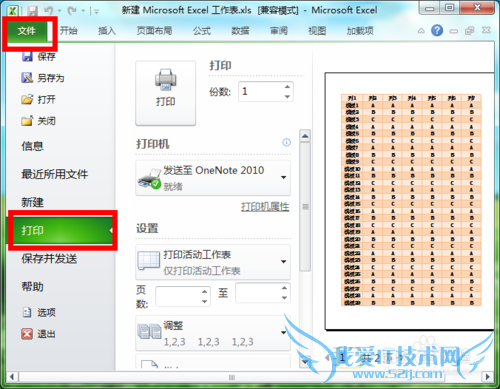Click the 至 ending page field
Screen dimensions: 500x389
pyautogui.click(x=258, y=293)
